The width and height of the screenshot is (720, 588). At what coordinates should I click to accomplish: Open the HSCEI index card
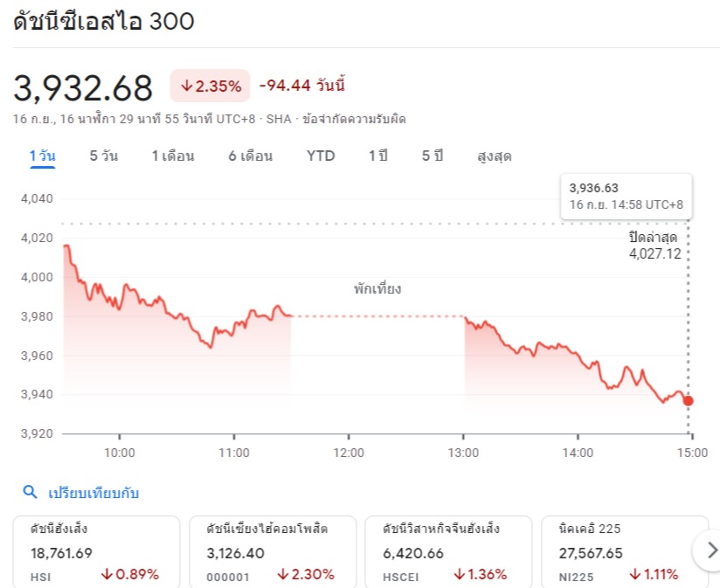[x=448, y=551]
